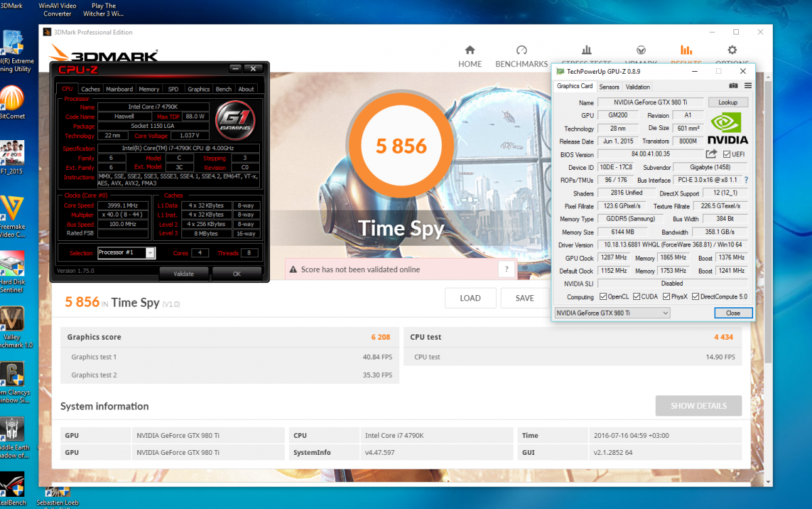Click the Intel Core i7 4790K system info cell
Screen dimensions: 812x509
pos(437,435)
